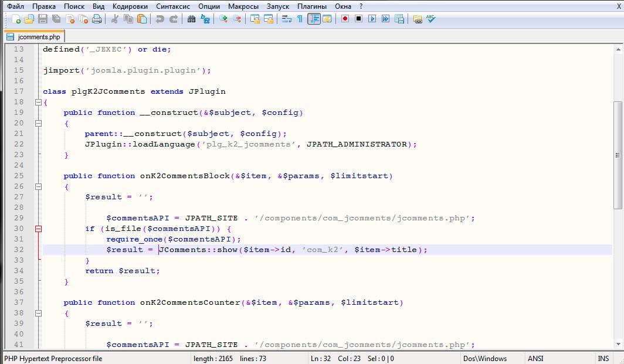Play back the recorded macro

(x=372, y=19)
